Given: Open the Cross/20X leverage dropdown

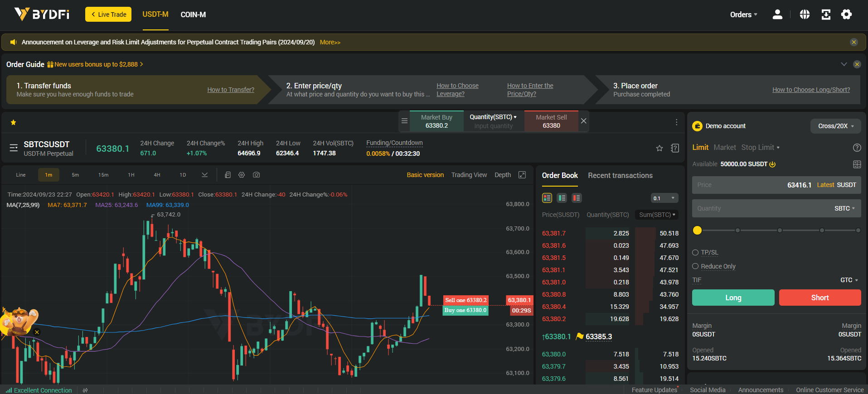Looking at the screenshot, I should (x=835, y=126).
